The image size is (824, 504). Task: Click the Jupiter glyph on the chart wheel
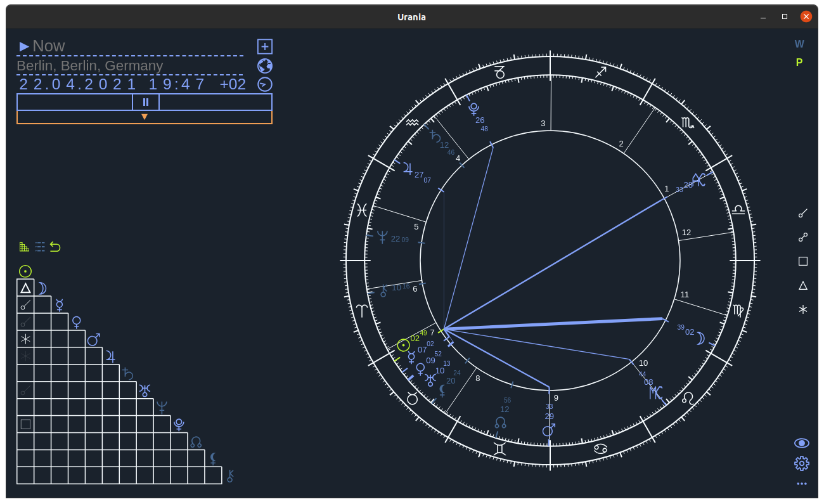pyautogui.click(x=407, y=169)
